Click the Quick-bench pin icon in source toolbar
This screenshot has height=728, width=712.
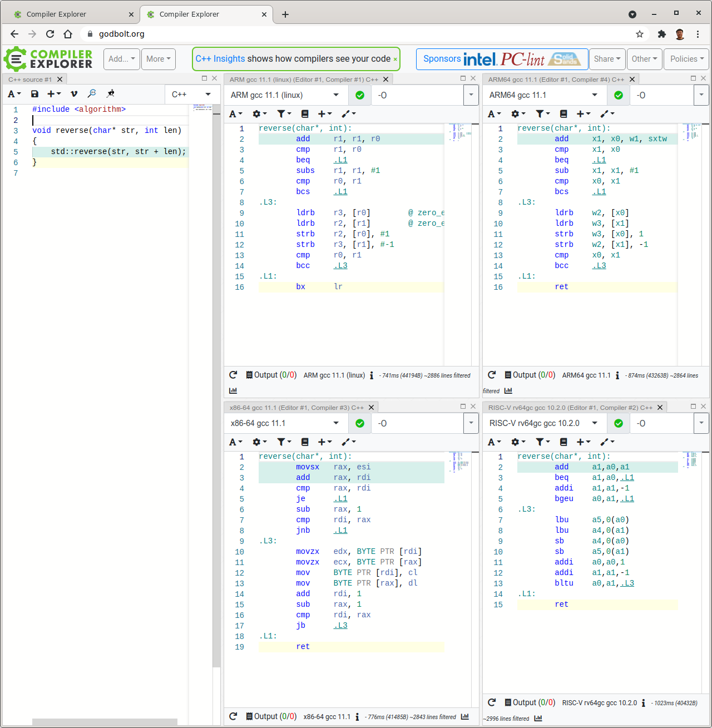[x=111, y=93]
